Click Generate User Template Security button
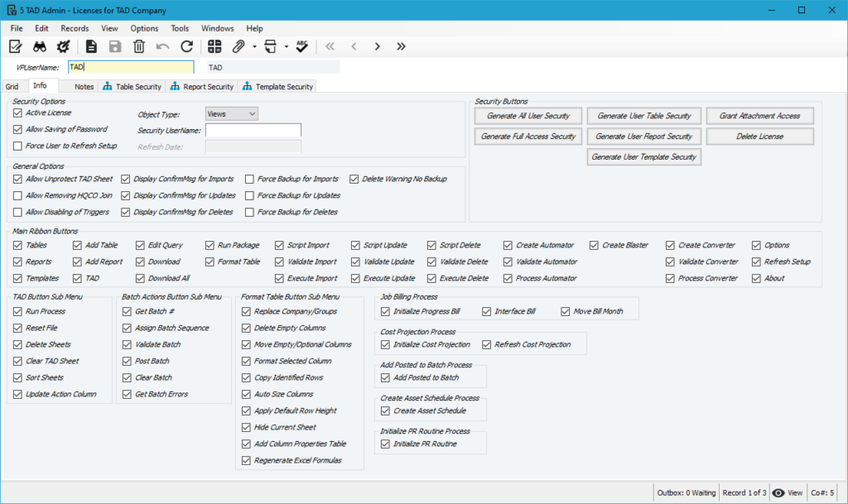Viewport: 848px width, 504px height. point(644,156)
